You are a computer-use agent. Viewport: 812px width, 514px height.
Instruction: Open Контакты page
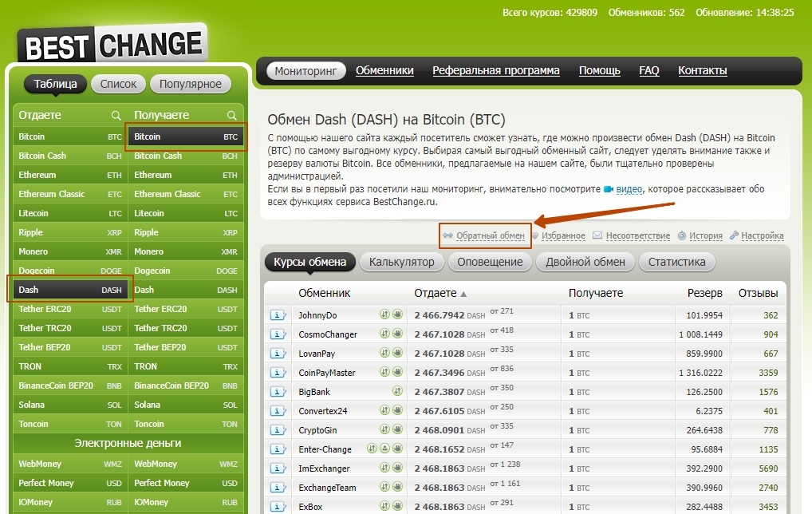tap(703, 70)
